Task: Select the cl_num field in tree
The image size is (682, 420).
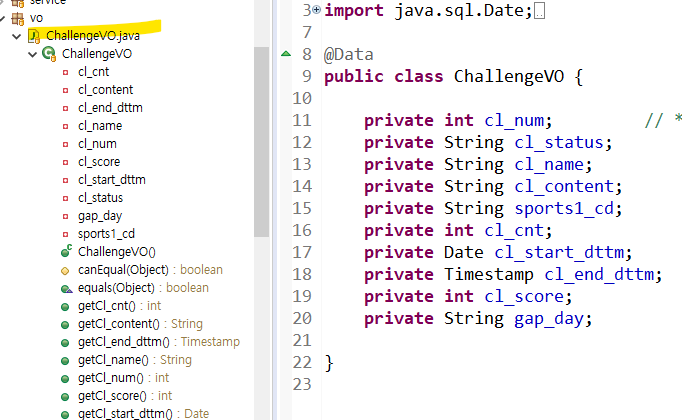Action: (x=97, y=144)
